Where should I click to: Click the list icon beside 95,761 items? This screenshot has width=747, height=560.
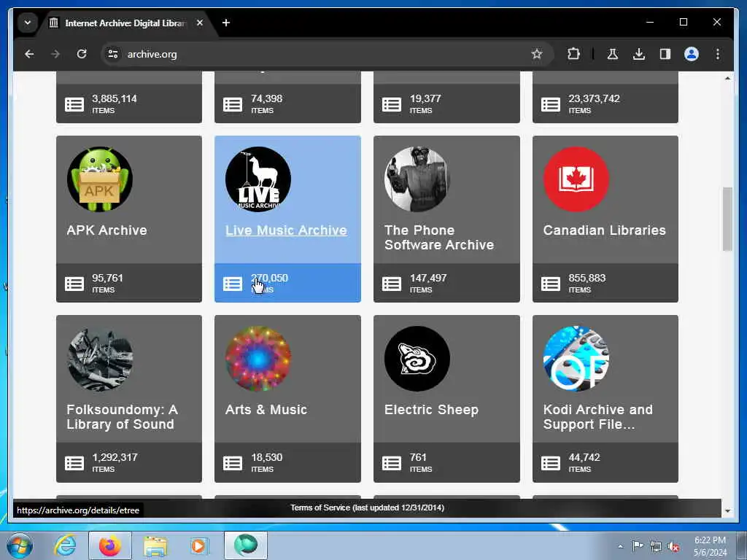(74, 284)
